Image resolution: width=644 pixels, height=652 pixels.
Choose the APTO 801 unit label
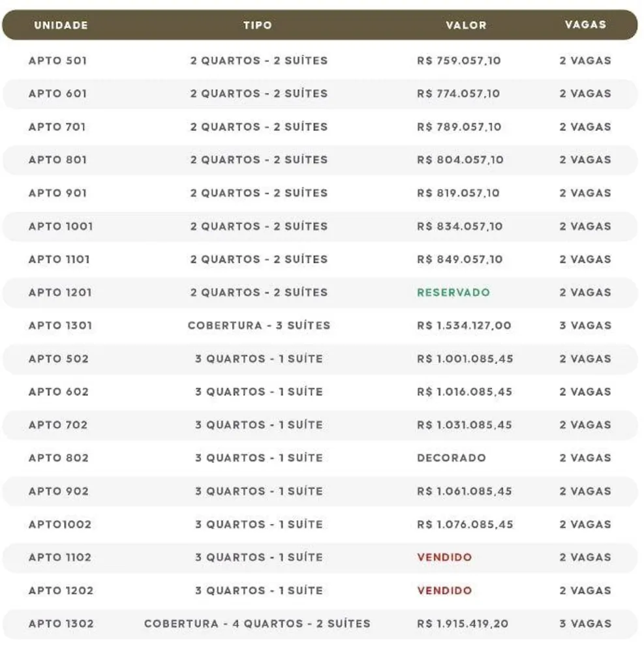coord(58,160)
